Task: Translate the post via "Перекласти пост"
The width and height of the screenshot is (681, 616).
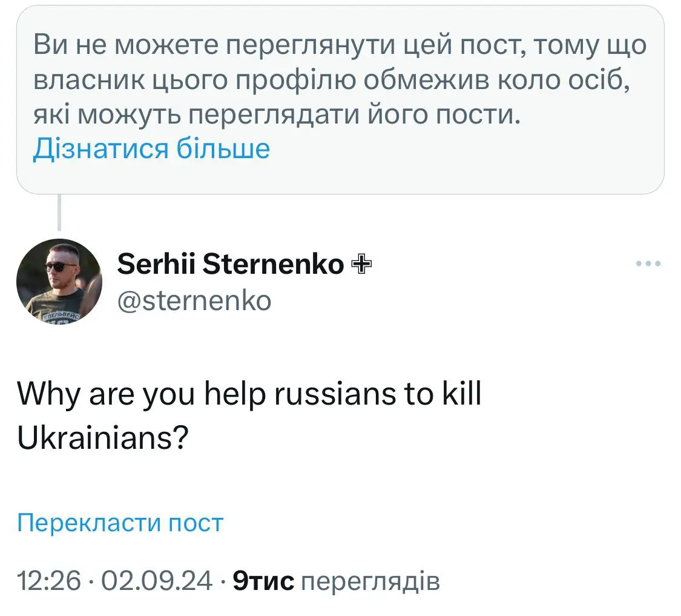Action: [x=120, y=523]
